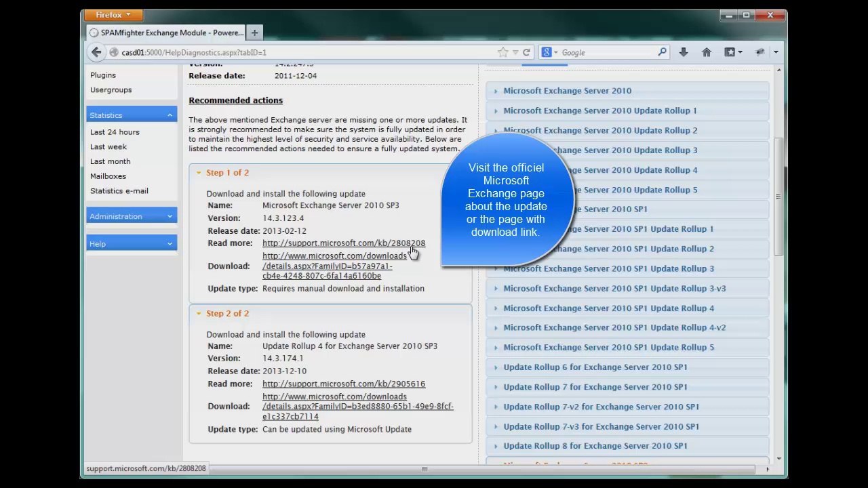Open the Usergroups page in sidebar
The image size is (868, 488).
(111, 90)
